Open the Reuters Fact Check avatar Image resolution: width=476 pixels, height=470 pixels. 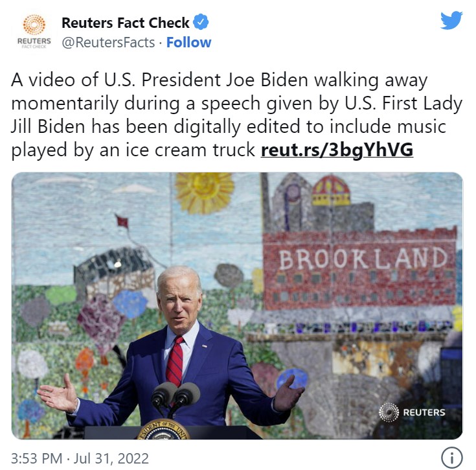[x=34, y=31]
